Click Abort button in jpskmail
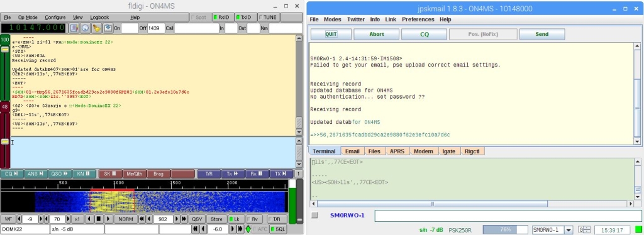644x235 pixels. [376, 35]
